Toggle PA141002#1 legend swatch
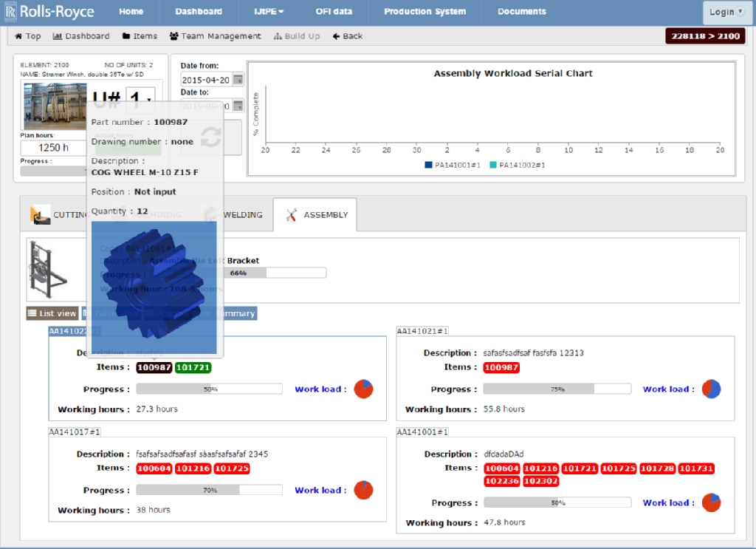This screenshot has height=549, width=756. point(492,165)
